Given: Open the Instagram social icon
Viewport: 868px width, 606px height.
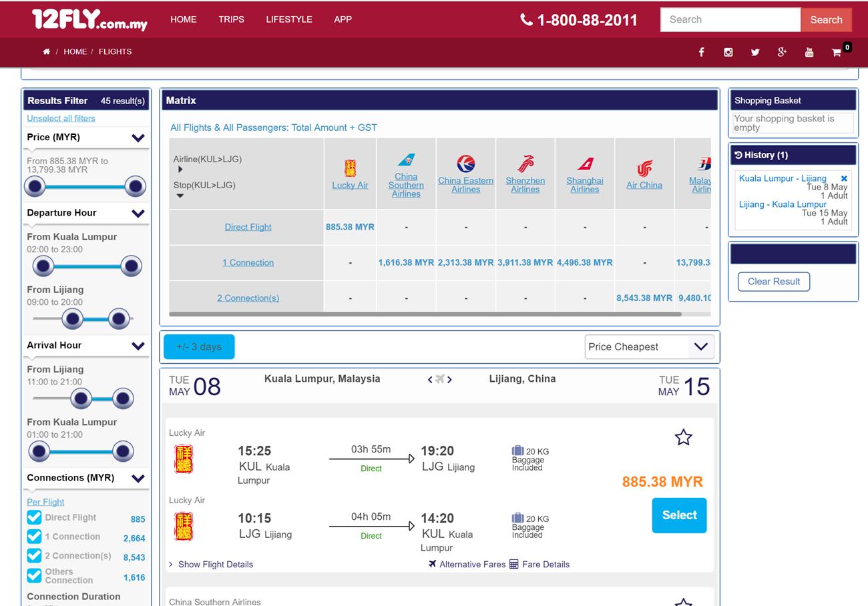Looking at the screenshot, I should click(728, 52).
